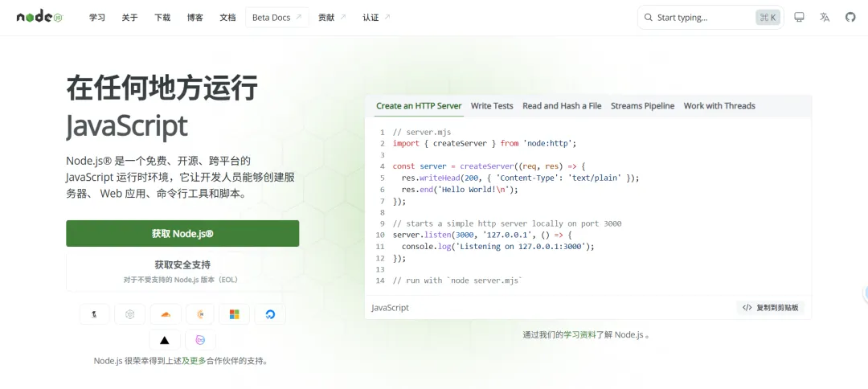Click the Node.js logo in header
The width and height of the screenshot is (868, 389).
(x=39, y=17)
